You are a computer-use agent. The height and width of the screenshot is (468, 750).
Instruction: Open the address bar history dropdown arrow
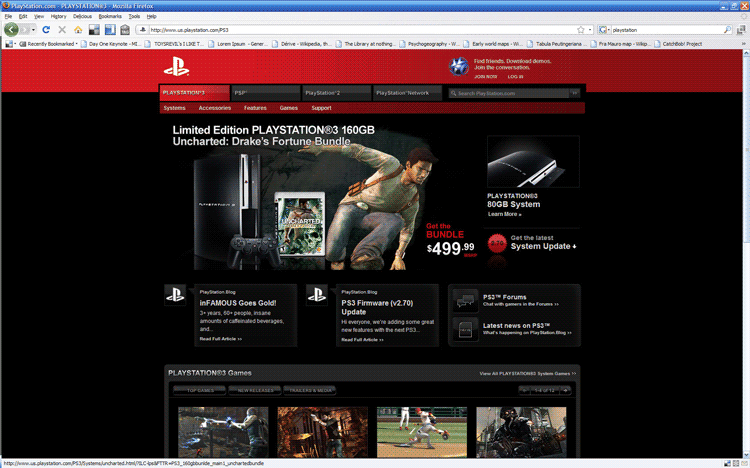590,30
